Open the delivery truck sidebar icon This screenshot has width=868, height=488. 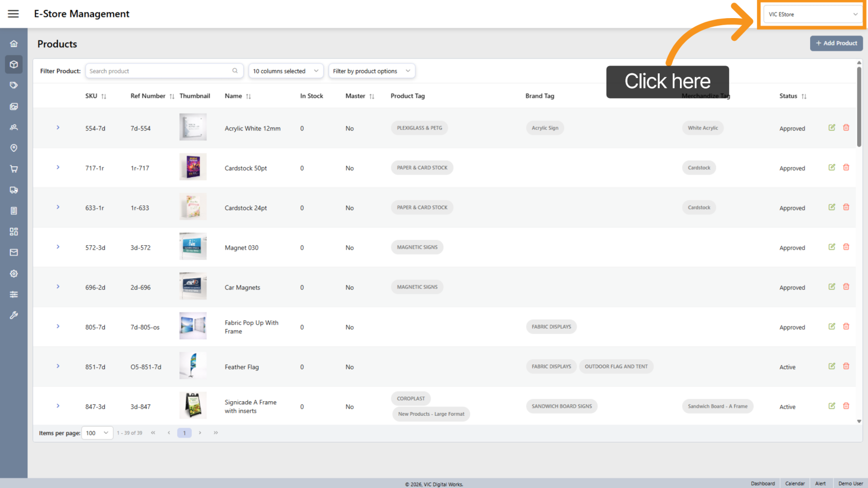point(14,190)
